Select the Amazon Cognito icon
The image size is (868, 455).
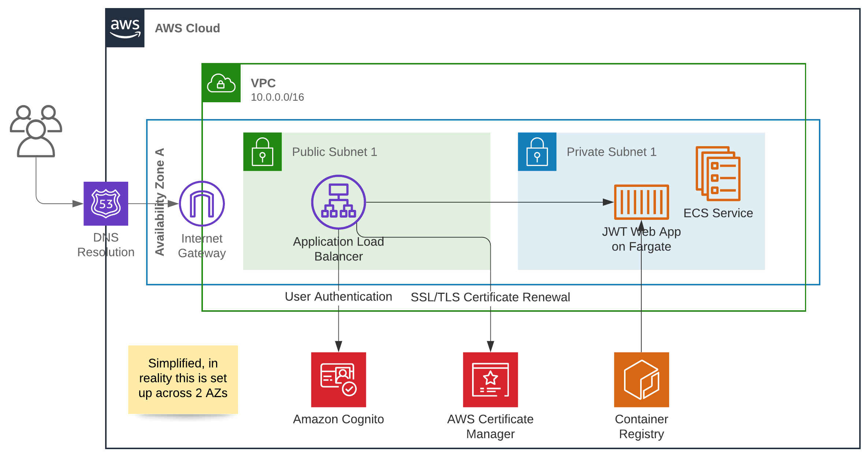point(338,380)
